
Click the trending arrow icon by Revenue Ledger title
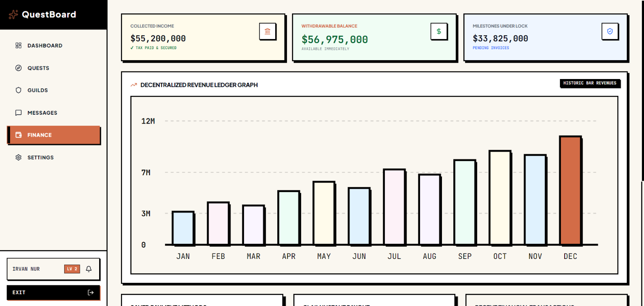click(x=134, y=85)
